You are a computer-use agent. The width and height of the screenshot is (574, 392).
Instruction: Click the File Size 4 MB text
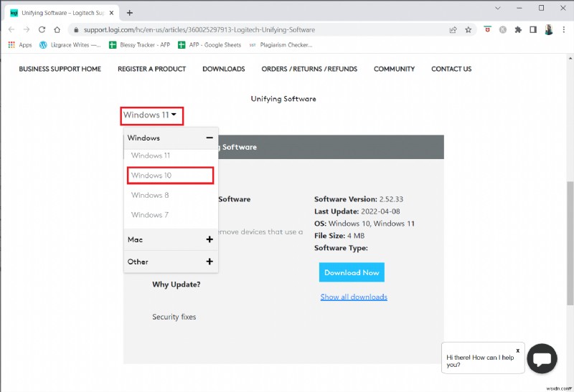(x=339, y=236)
